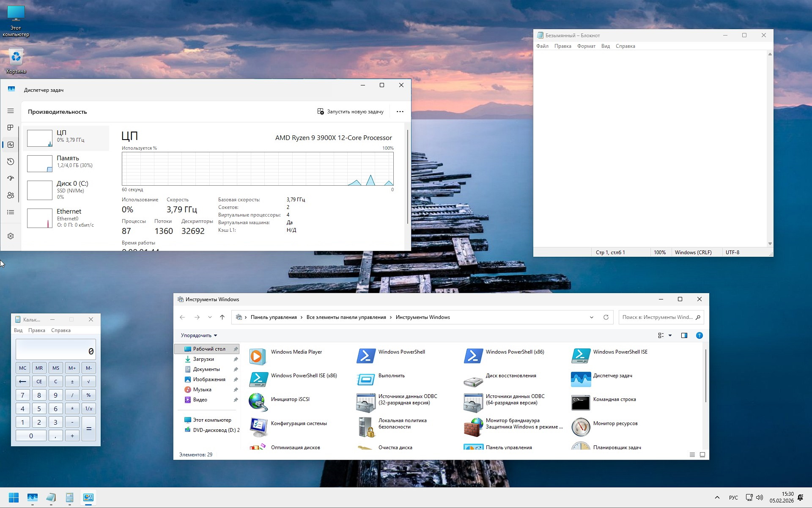Open Notepad's Файл menu
The height and width of the screenshot is (508, 812).
point(542,46)
